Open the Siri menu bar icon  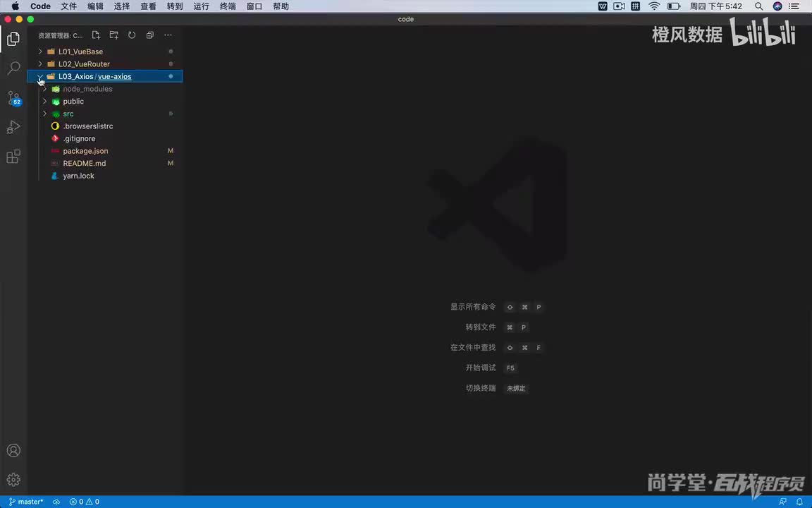point(777,6)
